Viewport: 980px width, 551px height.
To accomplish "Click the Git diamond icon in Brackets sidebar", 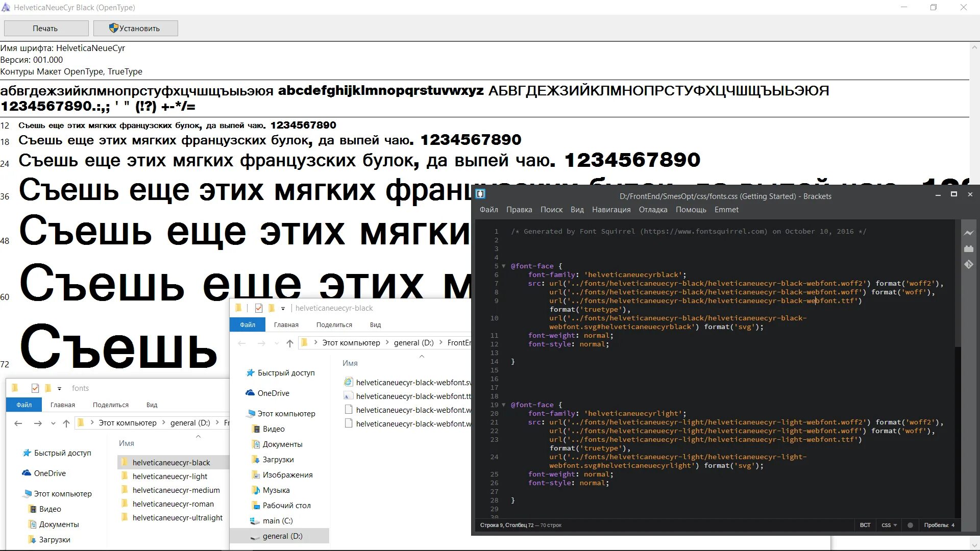I will pos(968,264).
